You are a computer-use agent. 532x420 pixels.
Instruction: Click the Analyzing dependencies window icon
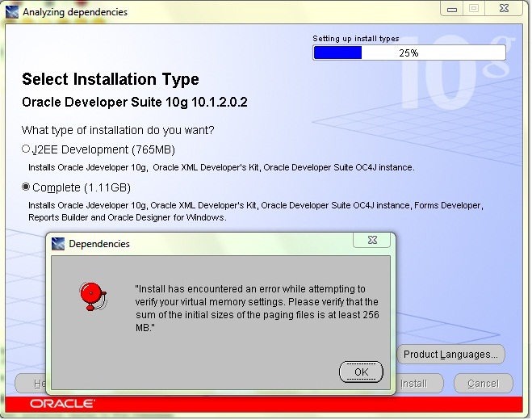(x=10, y=12)
